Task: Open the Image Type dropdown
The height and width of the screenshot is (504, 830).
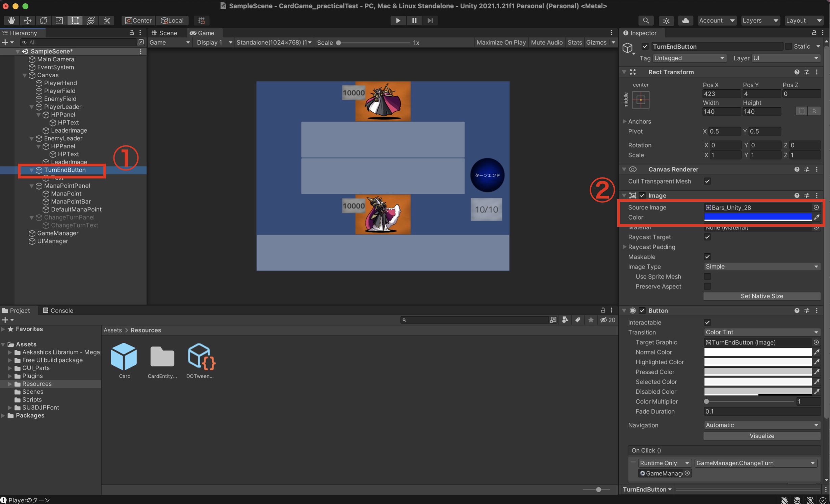Action: 761,267
